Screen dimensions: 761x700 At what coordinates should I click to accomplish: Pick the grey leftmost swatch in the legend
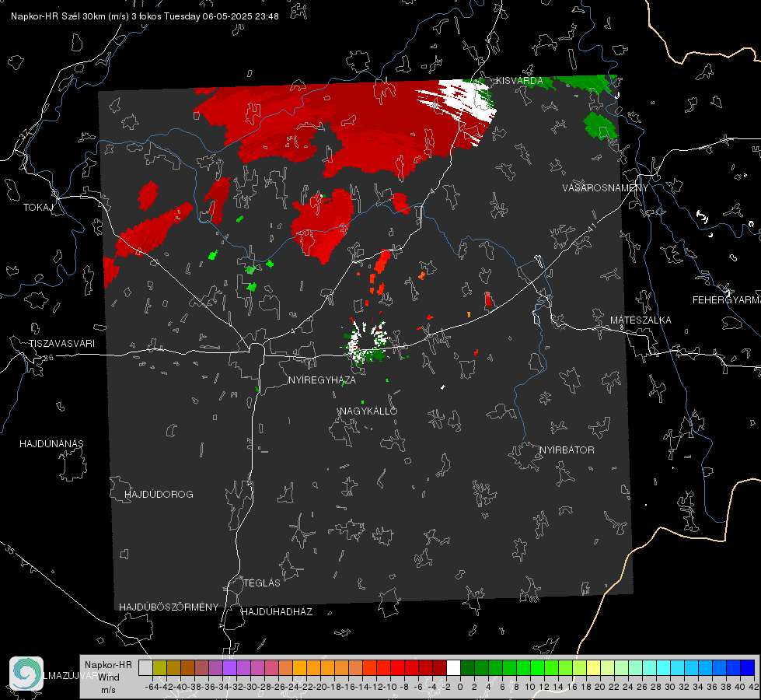(145, 667)
